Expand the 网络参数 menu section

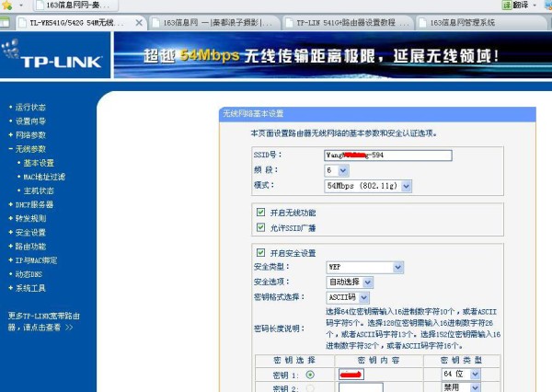click(x=30, y=134)
